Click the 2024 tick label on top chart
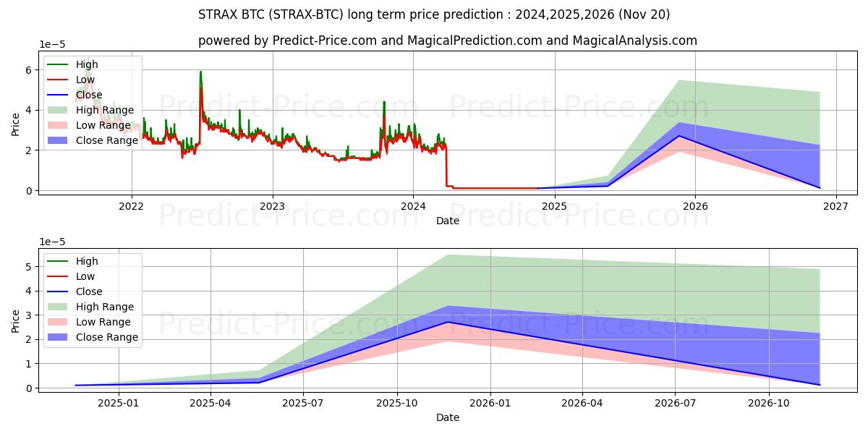The image size is (868, 434). (x=413, y=205)
